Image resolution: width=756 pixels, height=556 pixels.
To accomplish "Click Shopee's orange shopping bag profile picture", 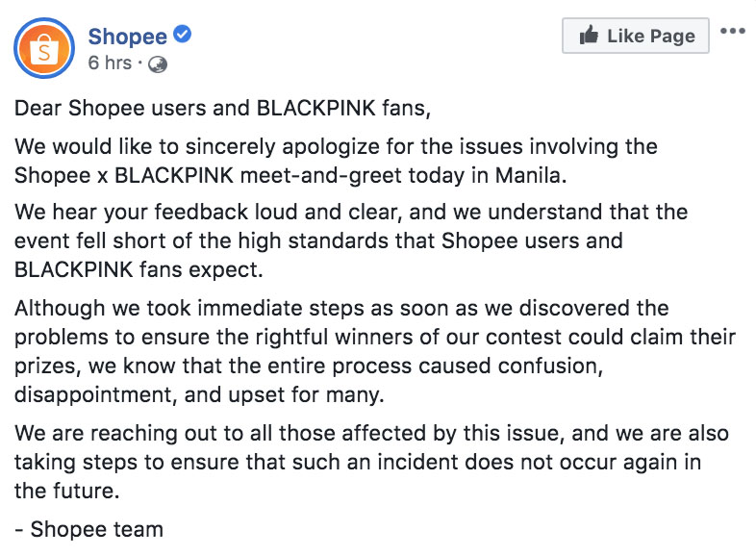I will point(45,49).
